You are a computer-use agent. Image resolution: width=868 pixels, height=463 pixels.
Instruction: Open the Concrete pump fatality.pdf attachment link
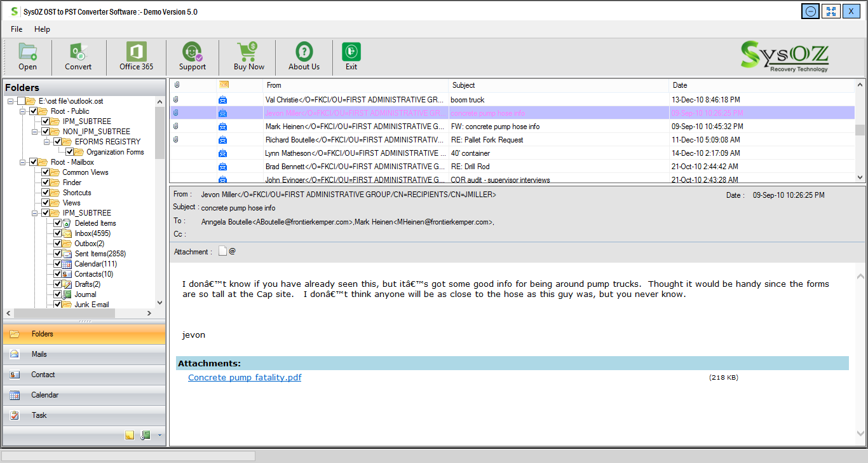(x=245, y=378)
